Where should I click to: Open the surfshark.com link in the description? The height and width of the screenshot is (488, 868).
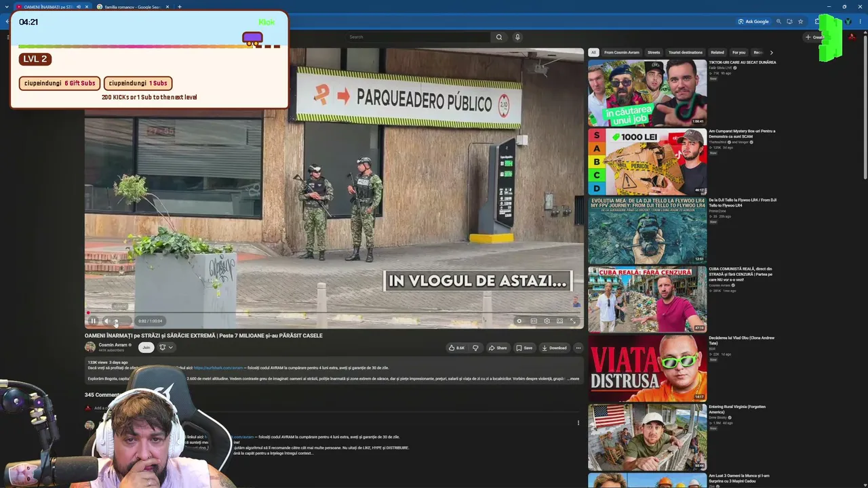click(218, 368)
